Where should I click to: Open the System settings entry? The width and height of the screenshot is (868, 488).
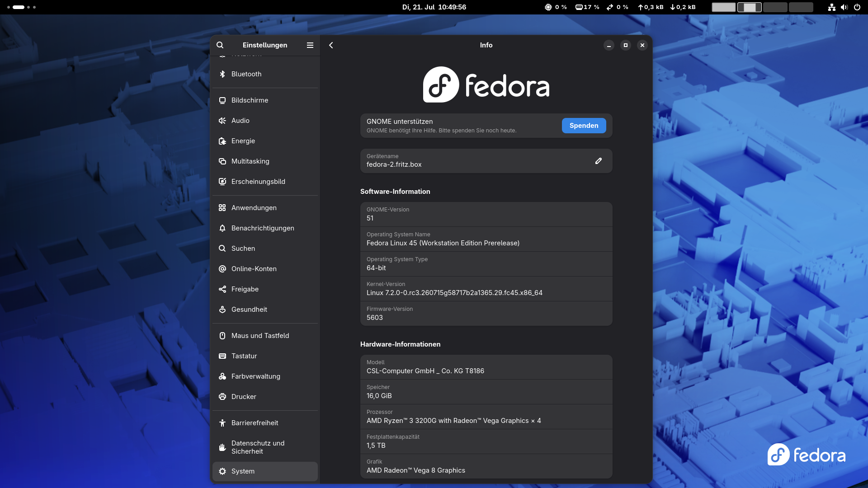[265, 471]
